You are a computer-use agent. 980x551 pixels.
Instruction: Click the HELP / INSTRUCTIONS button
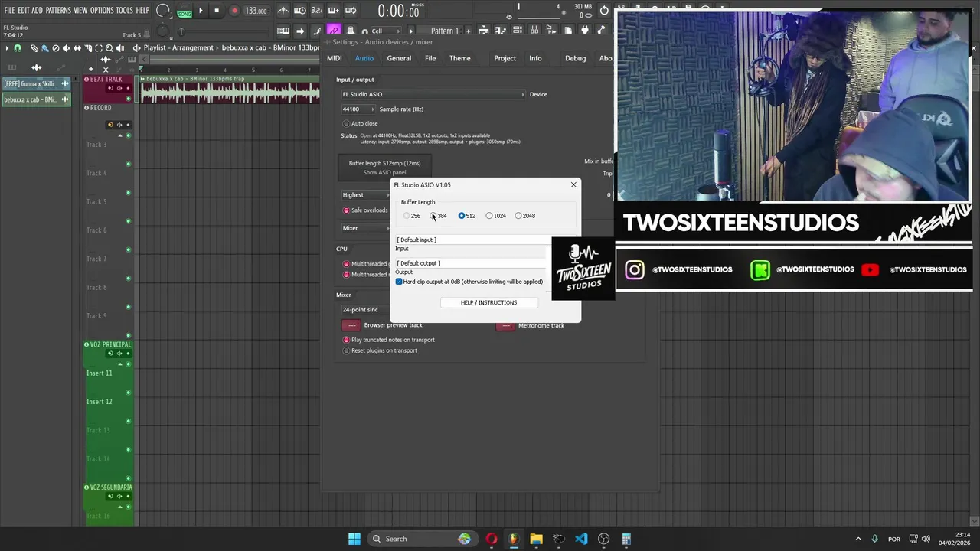click(488, 302)
